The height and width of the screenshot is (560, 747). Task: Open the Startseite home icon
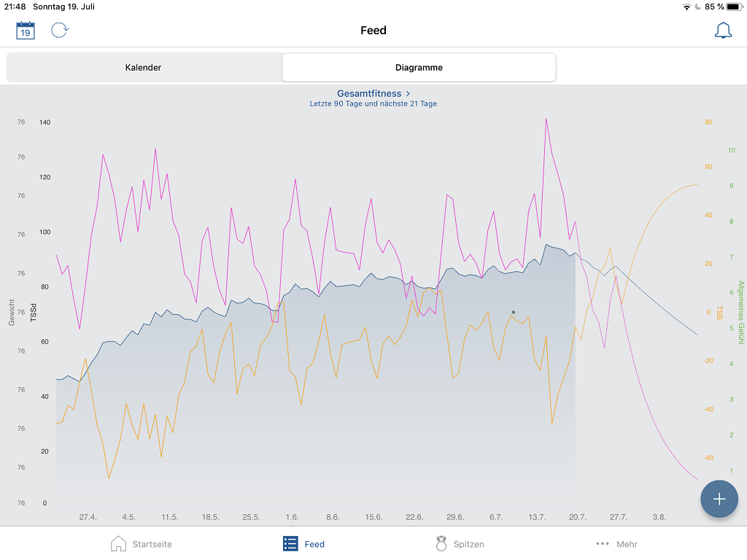(x=118, y=544)
